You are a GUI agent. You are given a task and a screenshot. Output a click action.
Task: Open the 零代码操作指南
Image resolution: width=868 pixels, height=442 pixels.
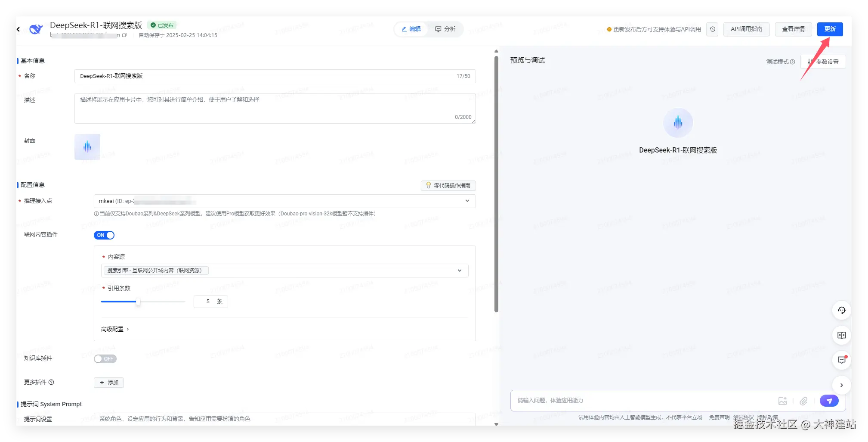448,186
